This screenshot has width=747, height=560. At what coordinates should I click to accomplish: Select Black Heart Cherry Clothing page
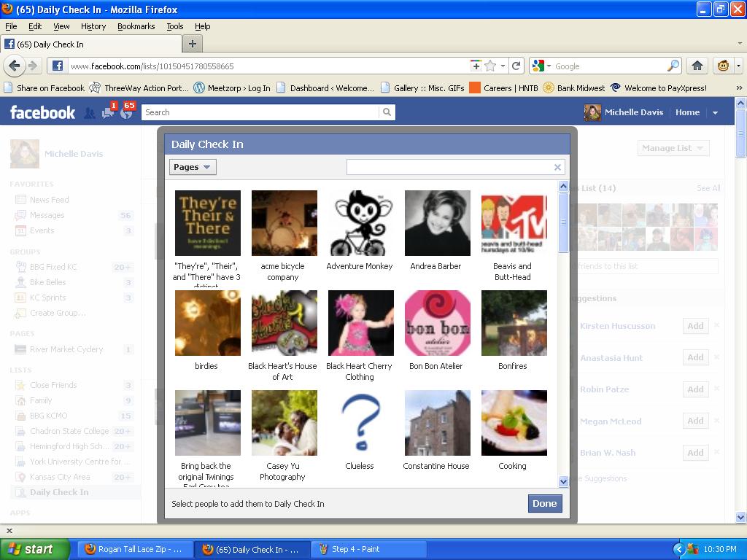point(360,323)
